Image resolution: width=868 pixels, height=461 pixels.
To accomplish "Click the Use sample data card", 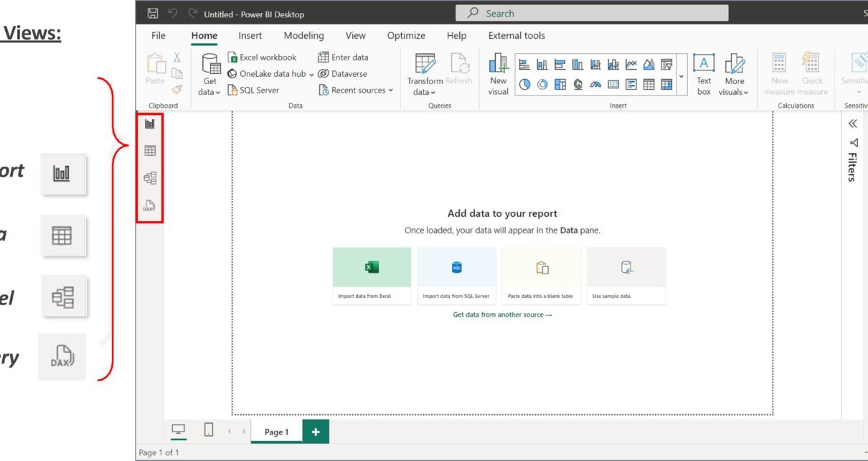I will [x=626, y=276].
